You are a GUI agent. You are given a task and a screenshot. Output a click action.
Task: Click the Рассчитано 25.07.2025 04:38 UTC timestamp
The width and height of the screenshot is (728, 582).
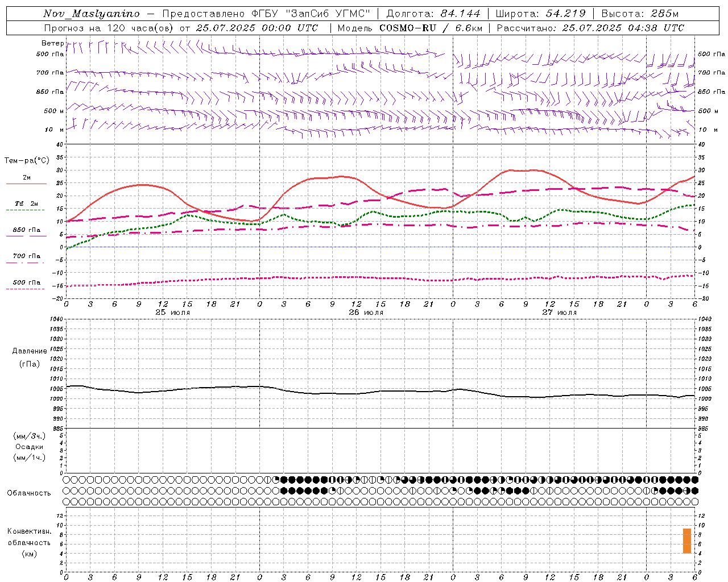590,28
